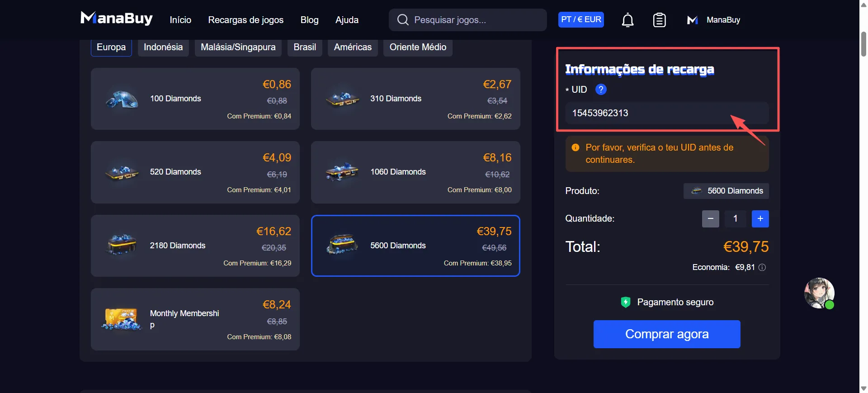The width and height of the screenshot is (868, 393).
Task: Click the secure payment shield icon
Action: point(625,302)
